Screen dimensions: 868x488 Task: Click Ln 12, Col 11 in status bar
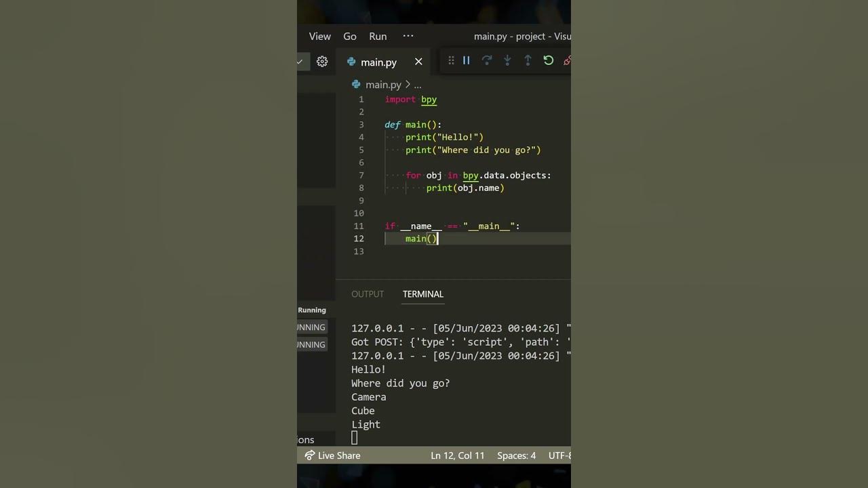[x=458, y=455]
